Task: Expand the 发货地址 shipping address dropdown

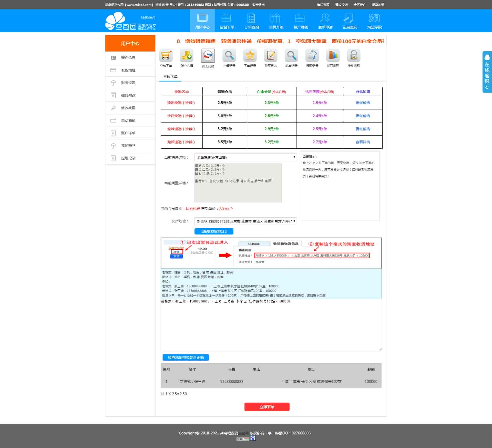Action: (245, 221)
